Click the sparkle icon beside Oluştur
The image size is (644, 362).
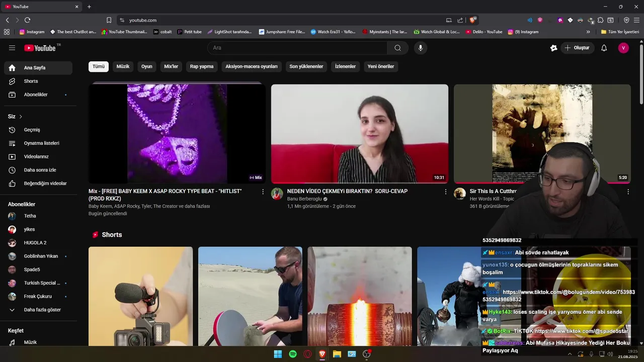tap(553, 48)
